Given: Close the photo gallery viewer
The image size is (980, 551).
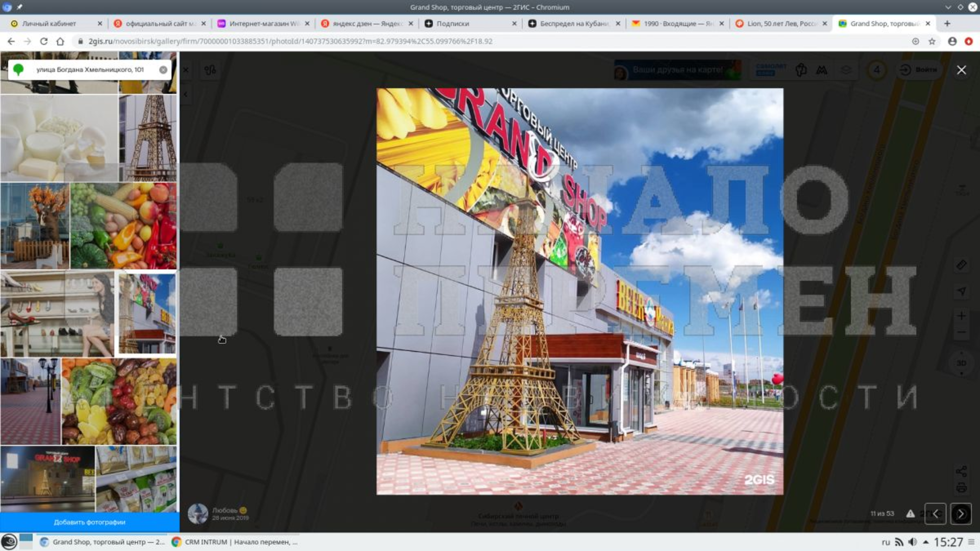Looking at the screenshot, I should pyautogui.click(x=961, y=70).
